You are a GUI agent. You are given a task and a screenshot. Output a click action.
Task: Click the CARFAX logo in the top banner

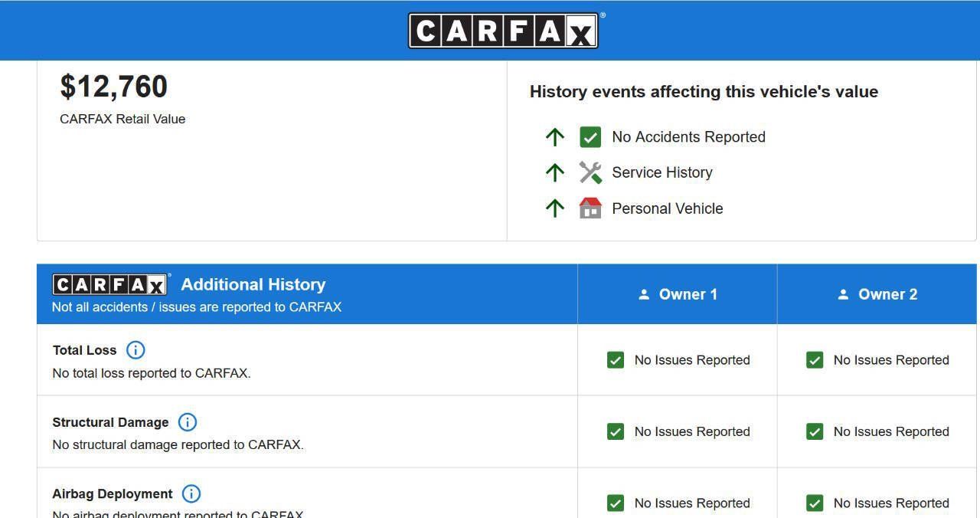(x=503, y=31)
